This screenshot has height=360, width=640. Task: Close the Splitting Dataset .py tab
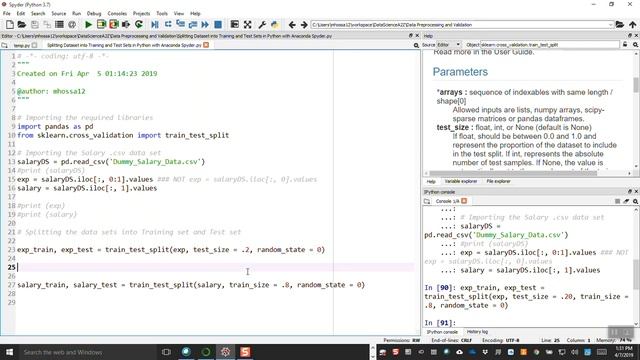click(x=206, y=45)
